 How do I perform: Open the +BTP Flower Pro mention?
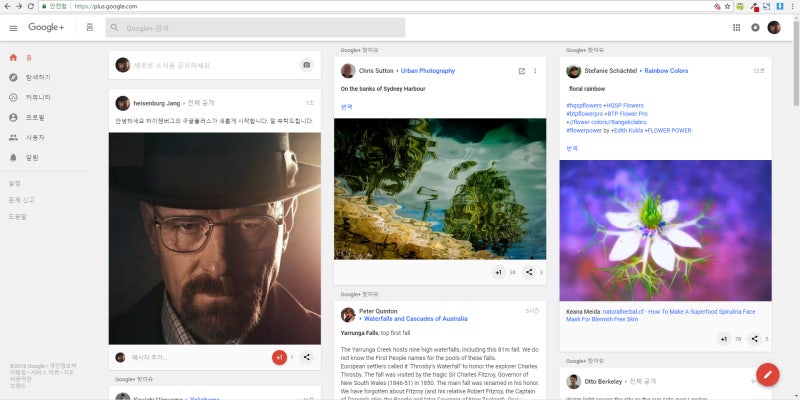point(626,114)
